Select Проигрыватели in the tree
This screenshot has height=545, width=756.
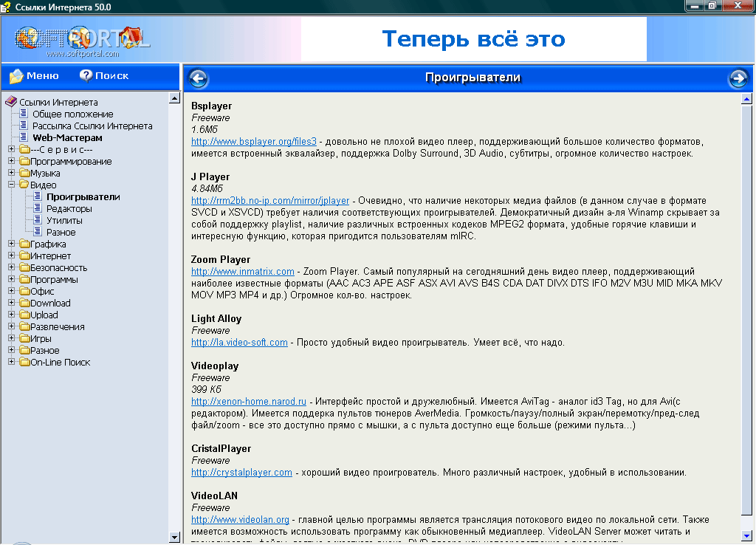click(83, 196)
